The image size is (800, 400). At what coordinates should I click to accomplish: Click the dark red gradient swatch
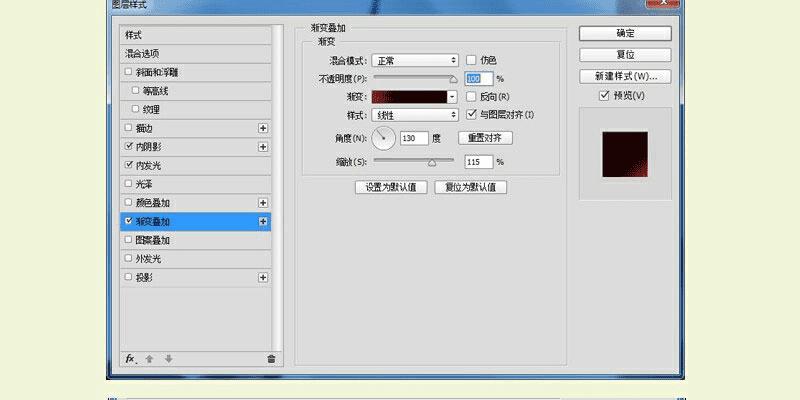[x=409, y=97]
